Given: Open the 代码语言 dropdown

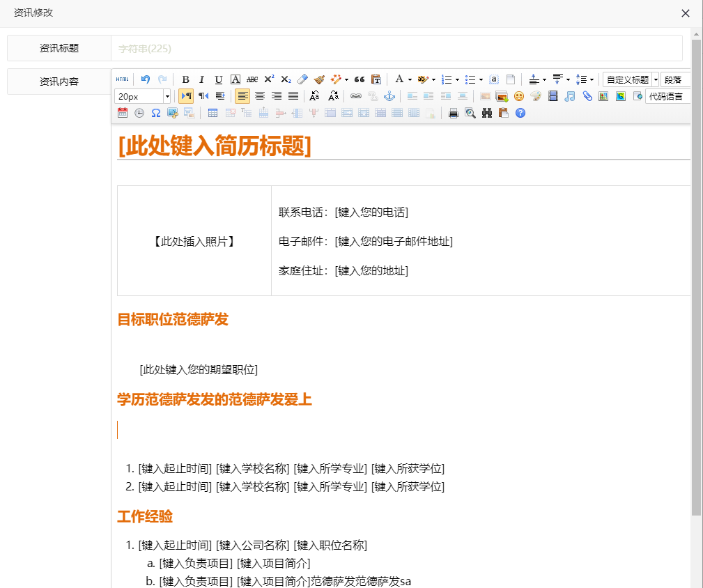Looking at the screenshot, I should pos(668,96).
